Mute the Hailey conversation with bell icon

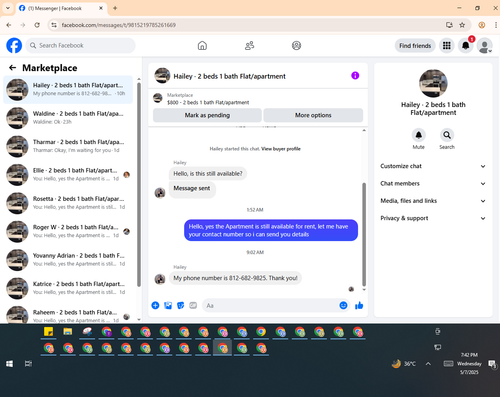click(419, 135)
